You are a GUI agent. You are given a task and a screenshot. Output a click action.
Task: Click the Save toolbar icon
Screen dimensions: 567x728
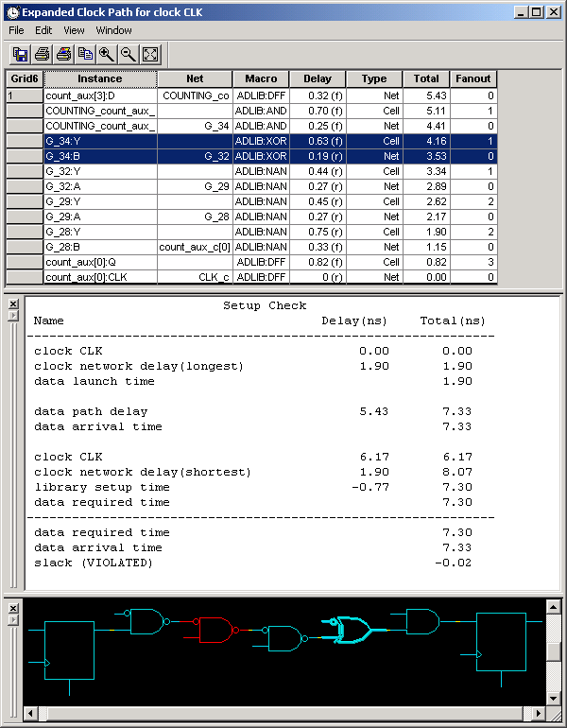(21, 54)
